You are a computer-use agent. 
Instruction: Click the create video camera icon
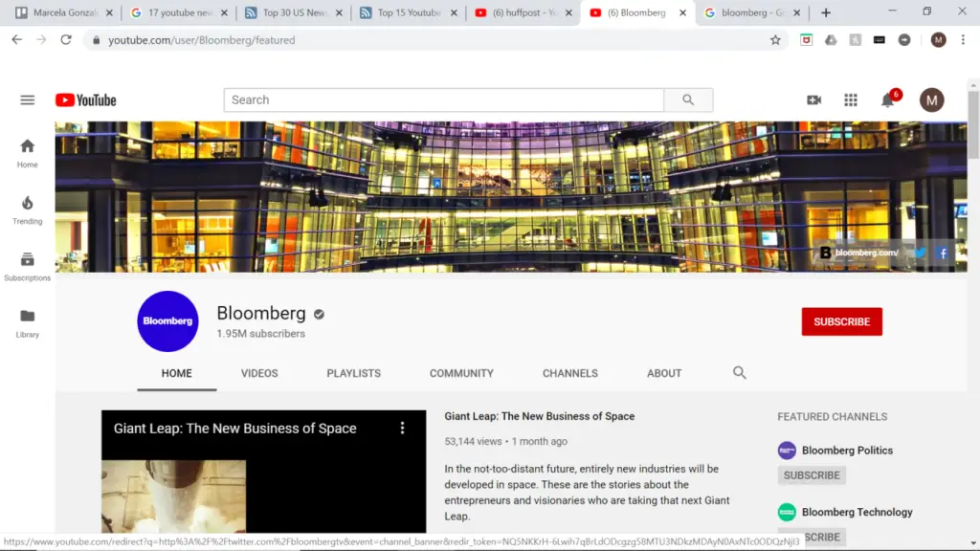813,99
